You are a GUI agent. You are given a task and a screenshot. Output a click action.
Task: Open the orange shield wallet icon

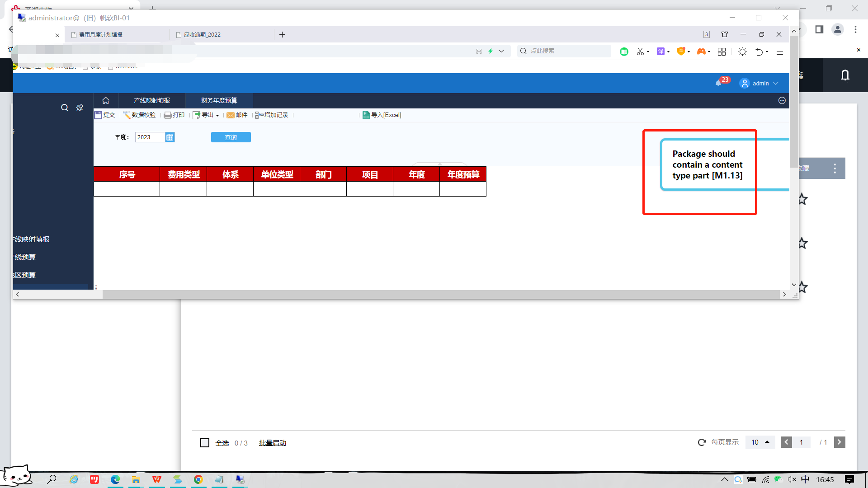click(x=681, y=52)
